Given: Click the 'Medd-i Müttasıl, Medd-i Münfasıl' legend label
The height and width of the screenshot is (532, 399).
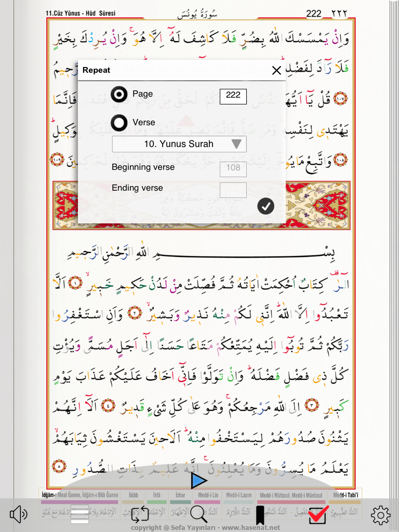Looking at the screenshot, I should tap(291, 495).
